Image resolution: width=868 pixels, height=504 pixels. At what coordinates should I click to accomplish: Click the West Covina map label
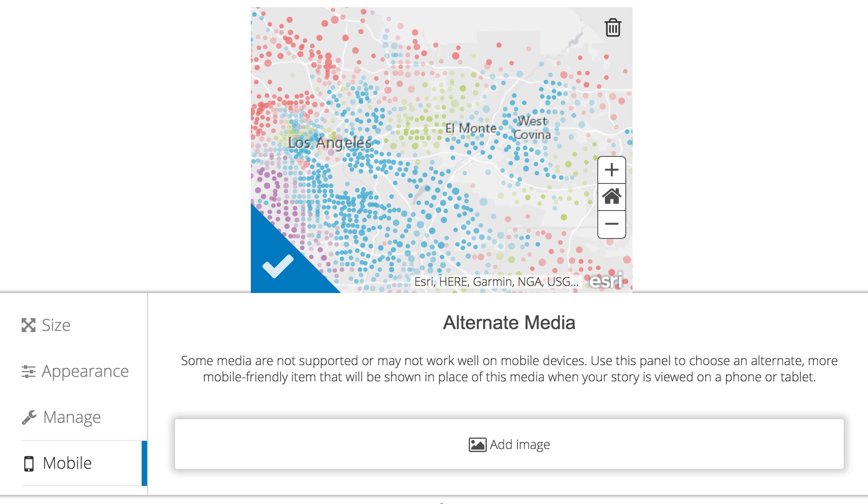[x=532, y=128]
